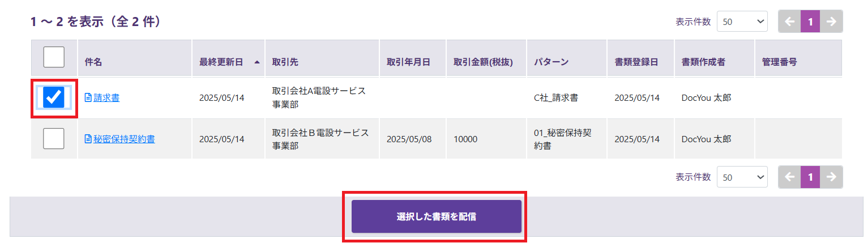The height and width of the screenshot is (247, 868).
Task: Sort by the 最終更新日 column header
Action: tap(221, 62)
